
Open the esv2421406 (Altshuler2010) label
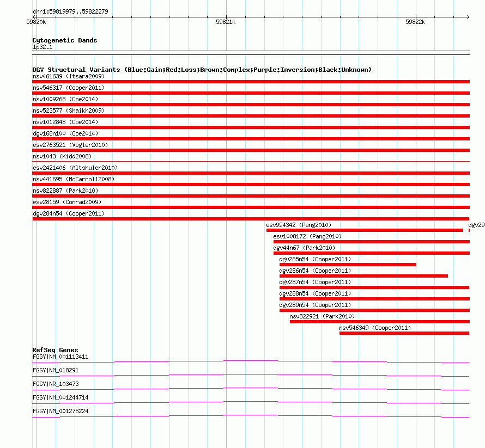(75, 168)
